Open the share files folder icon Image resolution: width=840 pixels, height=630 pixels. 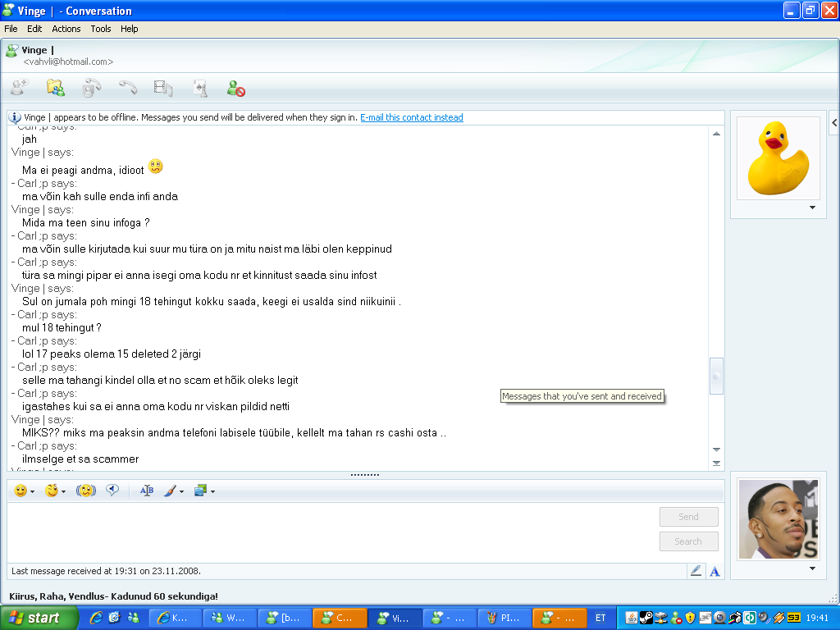(x=55, y=88)
